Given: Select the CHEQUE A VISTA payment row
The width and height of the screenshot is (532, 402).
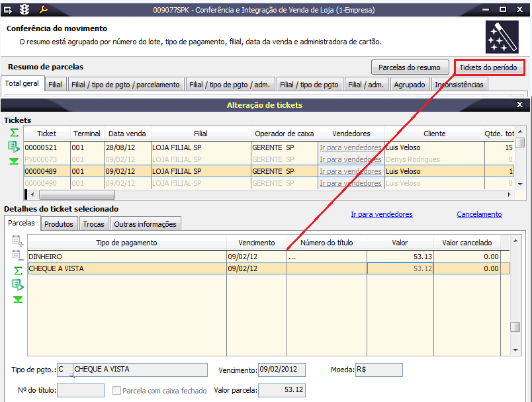Looking at the screenshot, I should coord(268,268).
